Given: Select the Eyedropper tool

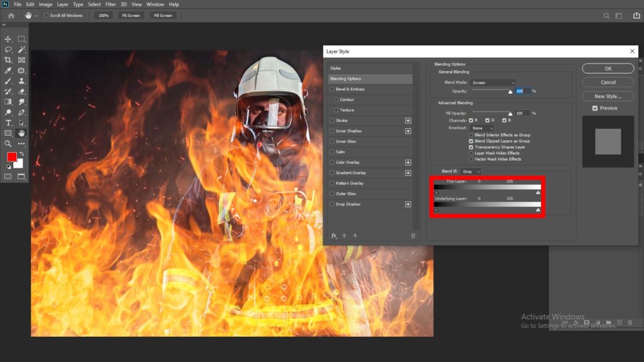Looking at the screenshot, I should point(8,70).
